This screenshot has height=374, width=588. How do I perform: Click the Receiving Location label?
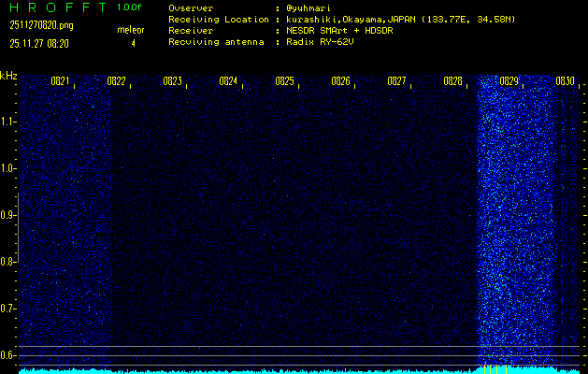[x=219, y=20]
